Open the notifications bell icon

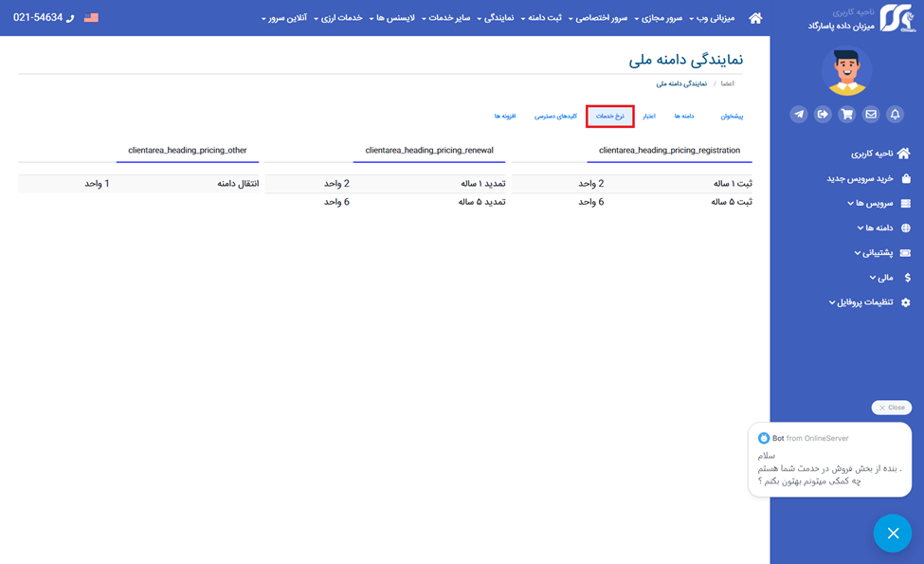pyautogui.click(x=895, y=114)
